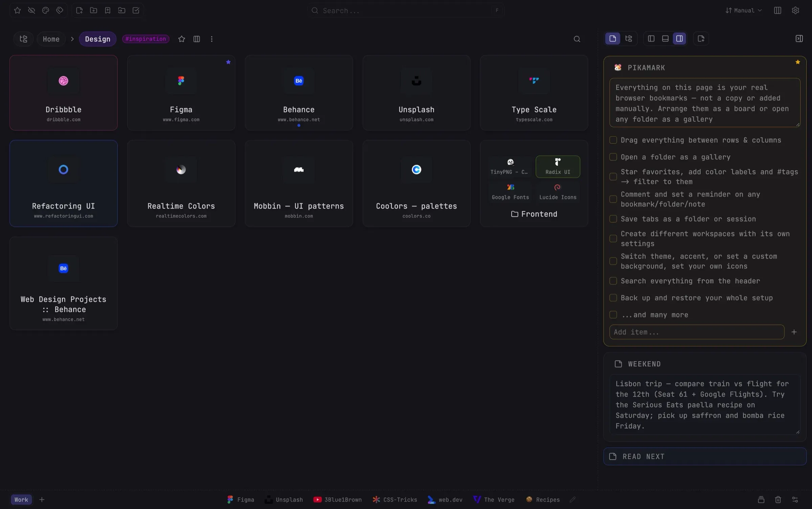Click the new note icon in top toolbar
The width and height of the screenshot is (812, 509).
(80, 10)
